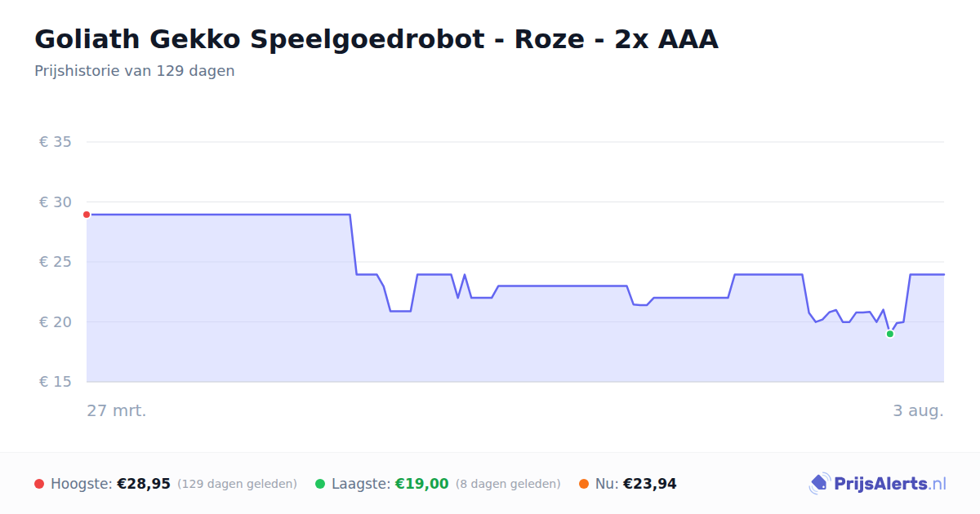Click the 8 dagen geleden note
Screen dimensions: 980x514
(508, 484)
